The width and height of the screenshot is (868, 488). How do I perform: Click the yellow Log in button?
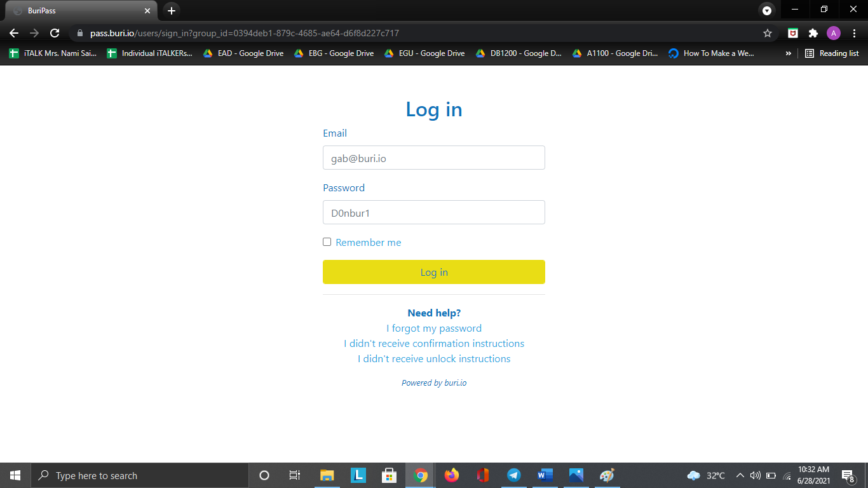pyautogui.click(x=434, y=272)
